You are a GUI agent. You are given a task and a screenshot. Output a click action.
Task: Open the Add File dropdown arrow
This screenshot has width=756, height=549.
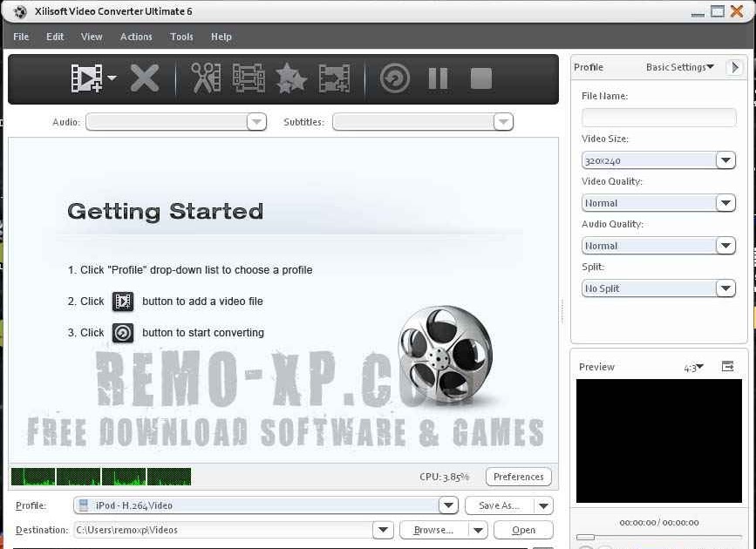pos(112,77)
